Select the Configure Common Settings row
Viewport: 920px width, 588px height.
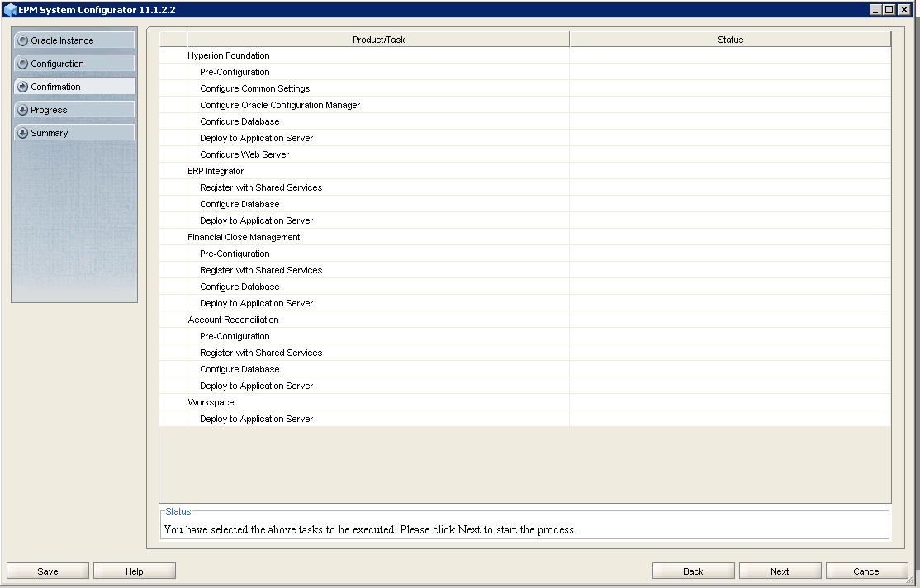[x=525, y=88]
